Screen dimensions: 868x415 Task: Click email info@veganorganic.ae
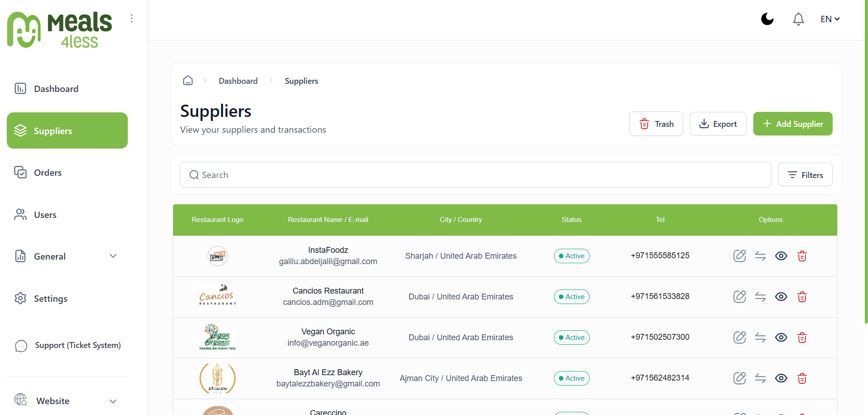pyautogui.click(x=328, y=343)
